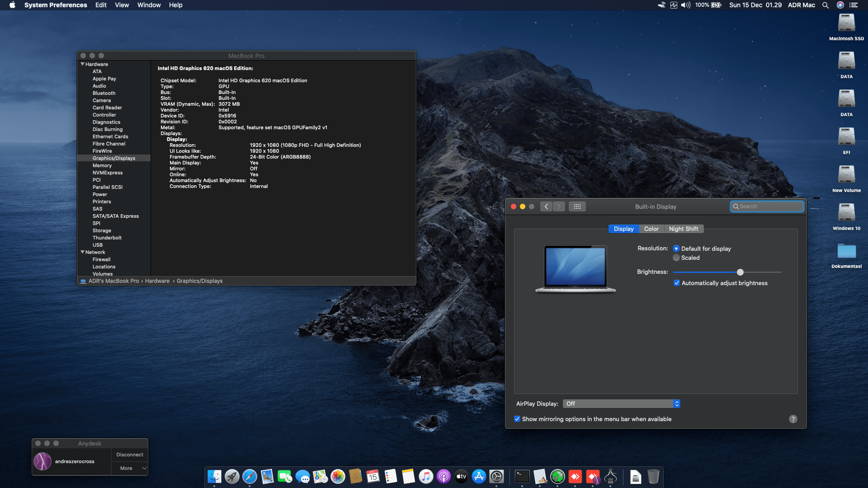The width and height of the screenshot is (868, 488).
Task: Click inside the preferences Search field
Action: (767, 206)
